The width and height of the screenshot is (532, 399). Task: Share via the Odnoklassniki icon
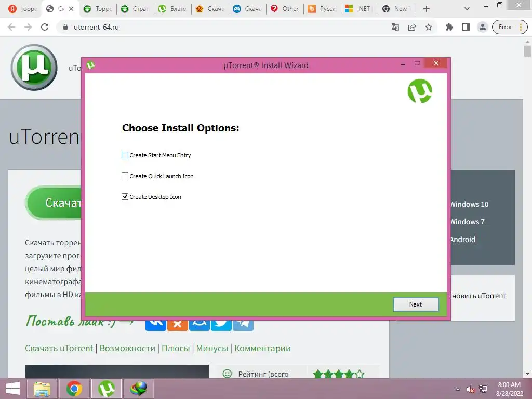click(178, 324)
